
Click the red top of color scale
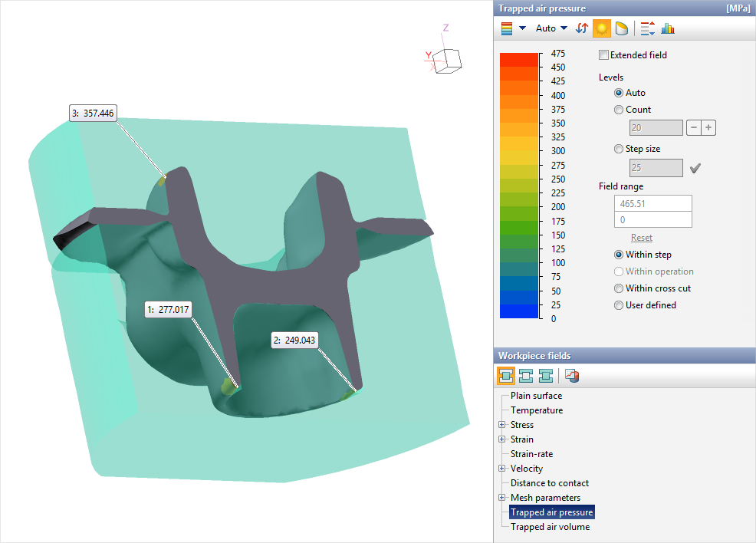(519, 60)
